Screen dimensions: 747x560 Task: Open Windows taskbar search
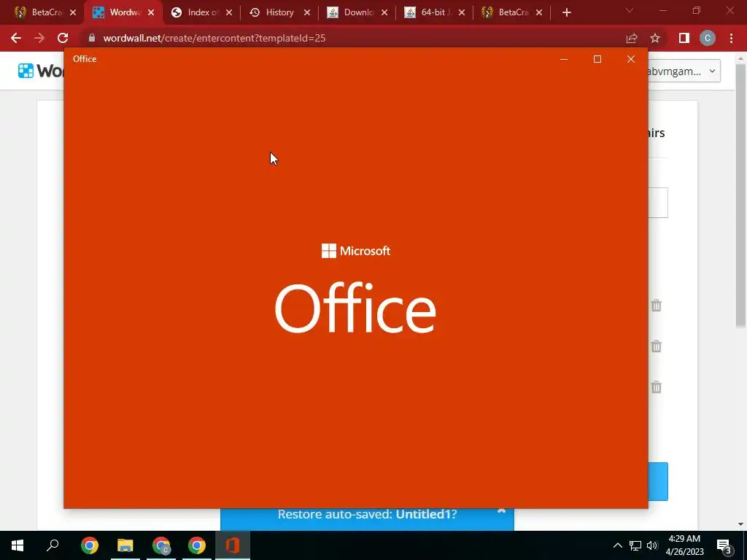(53, 545)
